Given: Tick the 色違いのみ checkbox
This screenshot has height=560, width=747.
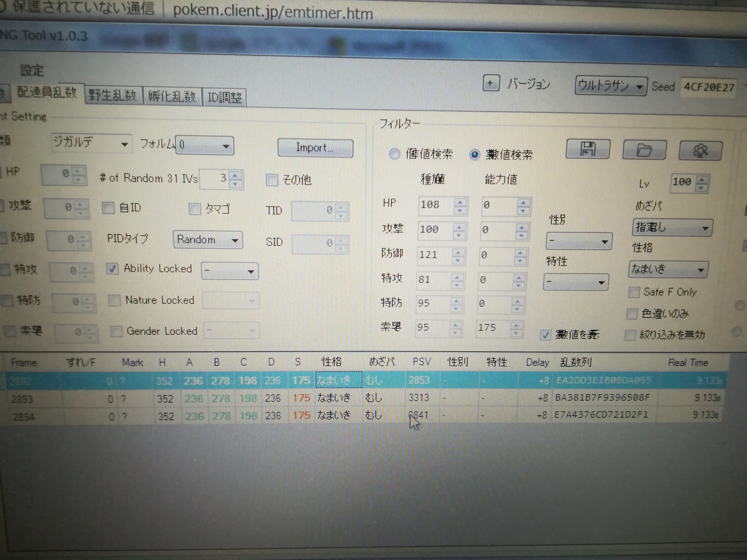Looking at the screenshot, I should [632, 314].
